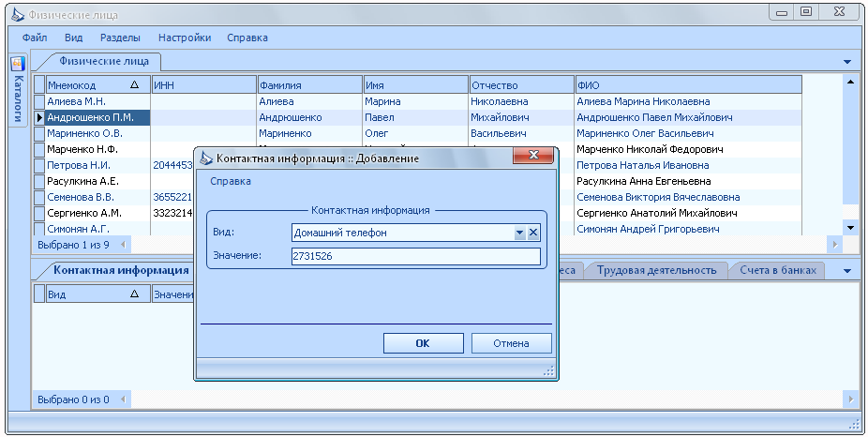The width and height of the screenshot is (868, 437).
Task: Click the main window title bar icon
Action: click(18, 14)
